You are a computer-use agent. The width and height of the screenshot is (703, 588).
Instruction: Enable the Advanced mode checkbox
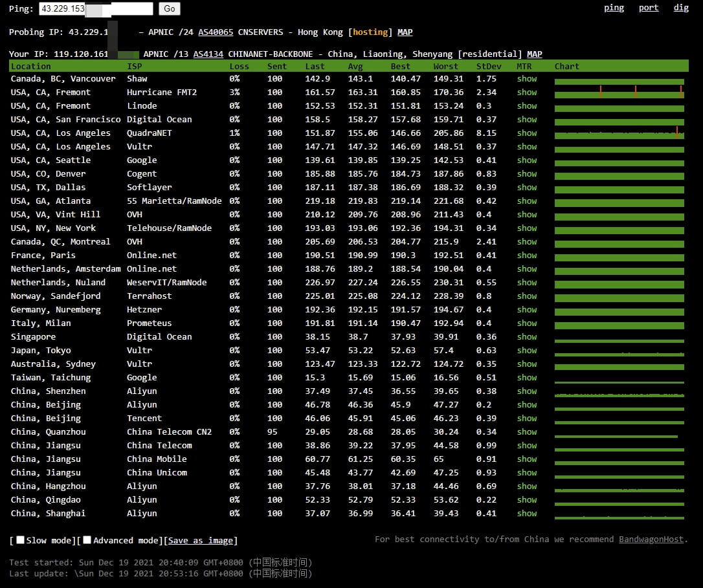point(87,540)
